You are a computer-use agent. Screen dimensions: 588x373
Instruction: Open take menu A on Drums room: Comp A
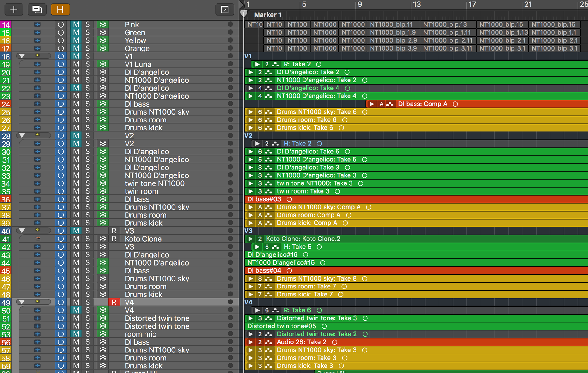[260, 215]
